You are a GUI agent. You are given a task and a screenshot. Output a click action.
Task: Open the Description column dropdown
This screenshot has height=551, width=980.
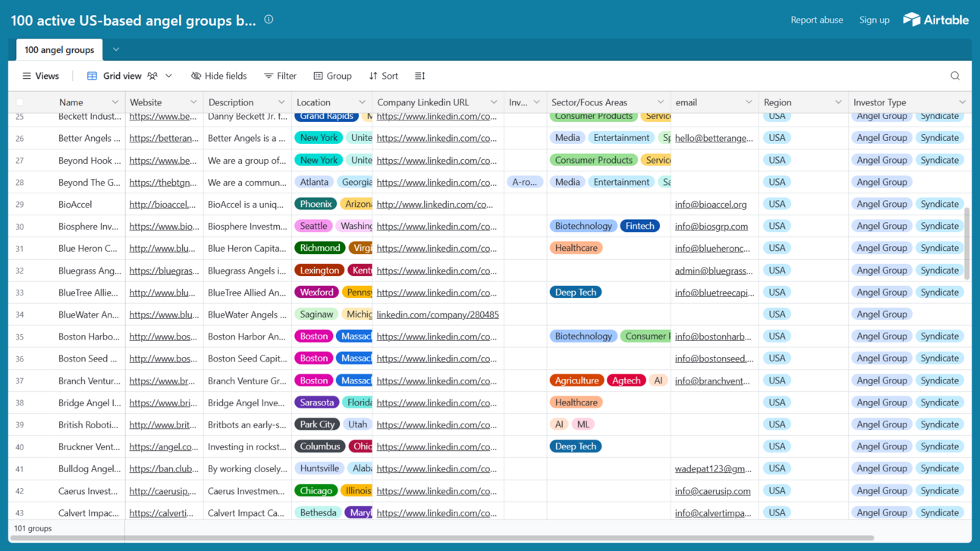click(281, 102)
